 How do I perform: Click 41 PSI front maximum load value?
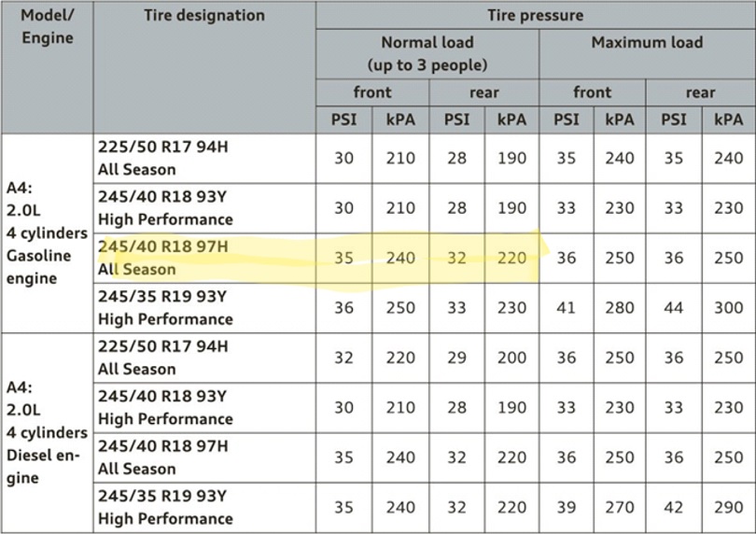pos(566,308)
